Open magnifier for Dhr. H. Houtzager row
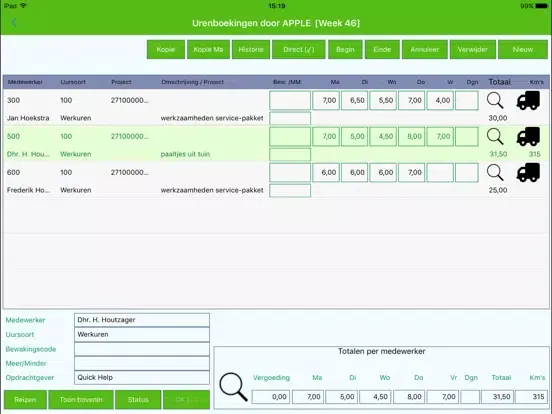Screen dimensions: 552x414 [495, 137]
